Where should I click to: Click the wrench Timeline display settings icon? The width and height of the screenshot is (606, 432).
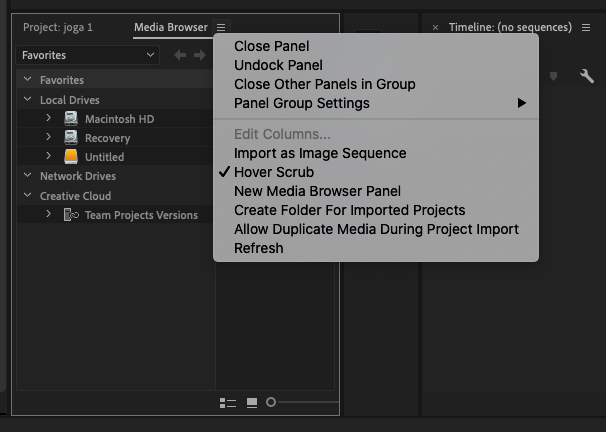pyautogui.click(x=587, y=76)
